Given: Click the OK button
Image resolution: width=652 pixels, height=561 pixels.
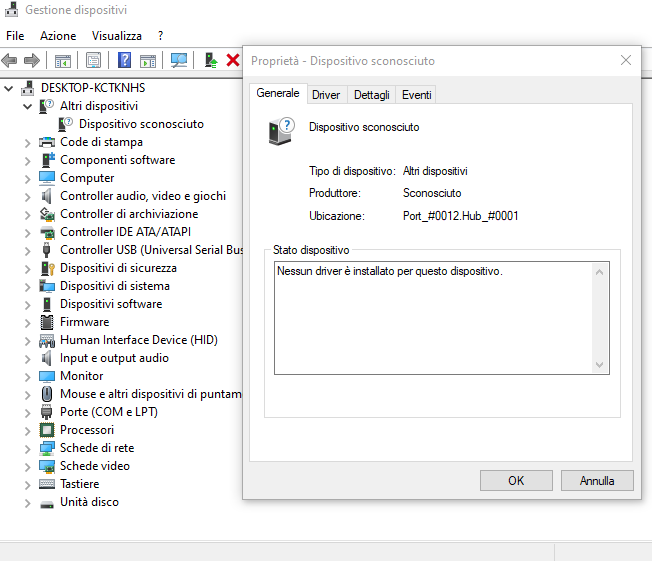Looking at the screenshot, I should (516, 481).
